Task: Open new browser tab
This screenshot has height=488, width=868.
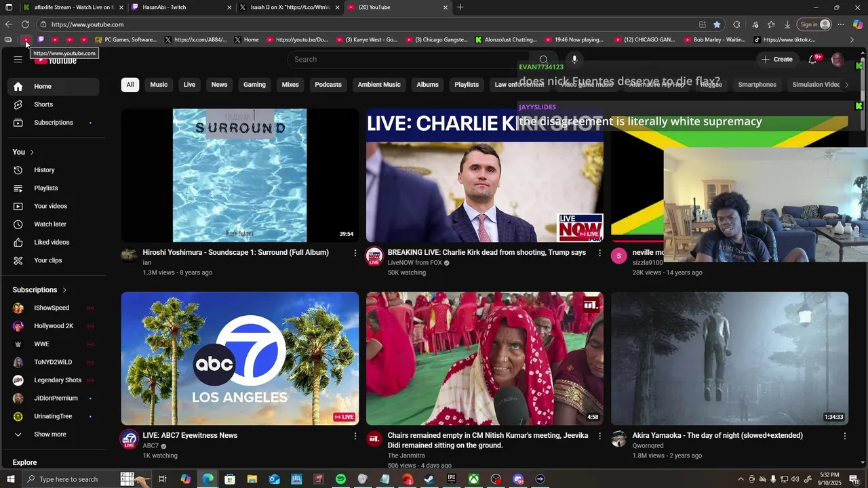Action: (460, 7)
